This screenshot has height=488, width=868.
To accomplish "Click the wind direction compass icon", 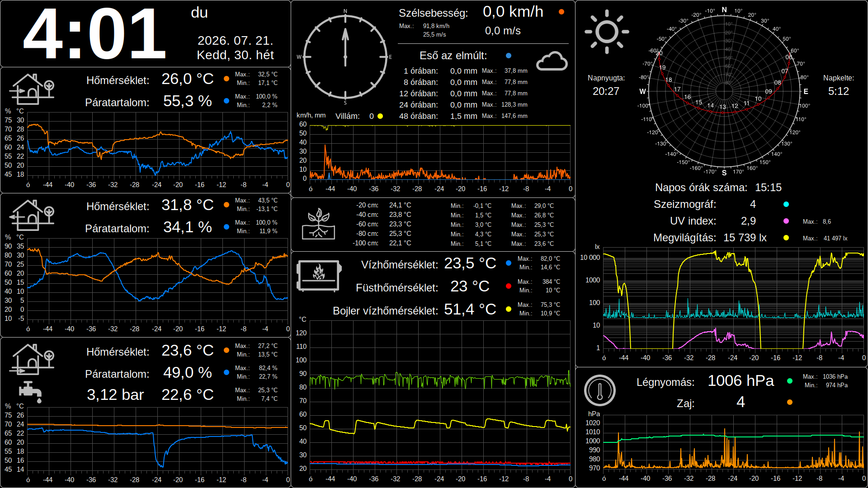I will click(345, 57).
